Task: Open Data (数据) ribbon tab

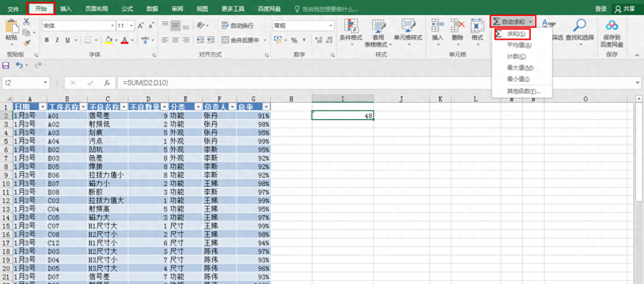Action: tap(152, 9)
